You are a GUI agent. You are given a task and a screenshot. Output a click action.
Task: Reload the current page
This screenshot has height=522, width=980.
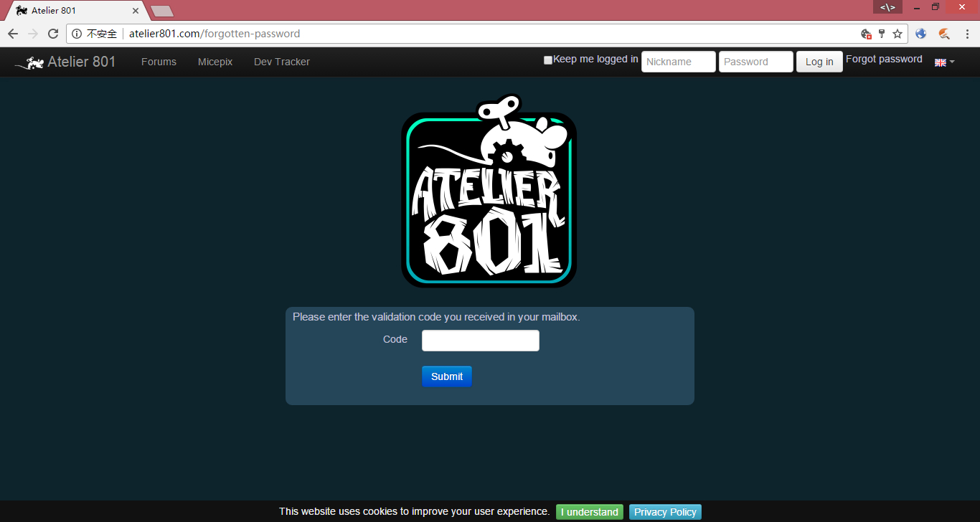[x=53, y=34]
